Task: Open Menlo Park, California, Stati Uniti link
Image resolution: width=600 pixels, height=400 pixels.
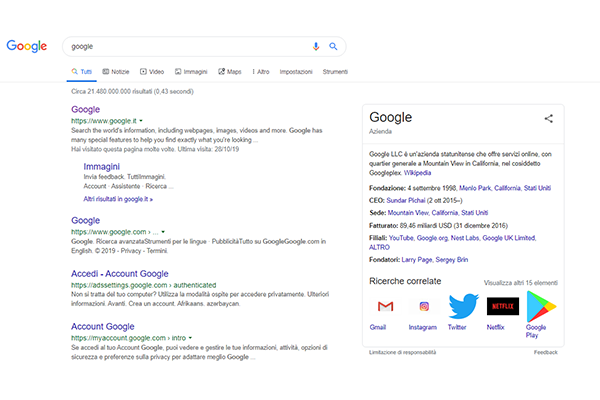Action: [x=505, y=188]
